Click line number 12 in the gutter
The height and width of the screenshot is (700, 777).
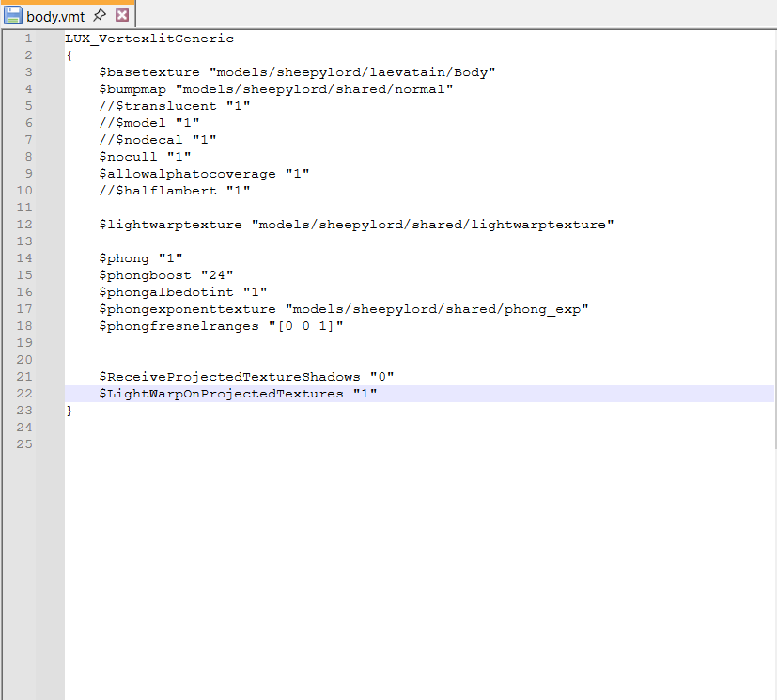(x=24, y=225)
